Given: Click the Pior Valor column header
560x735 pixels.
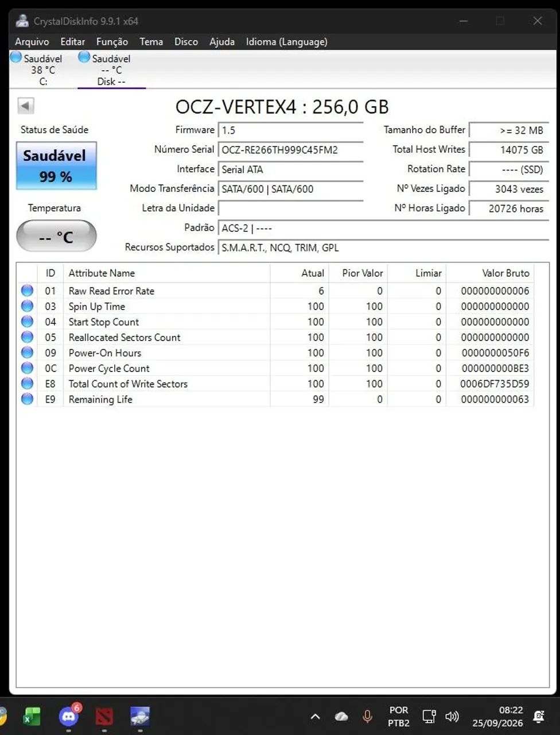Looking at the screenshot, I should point(358,273).
